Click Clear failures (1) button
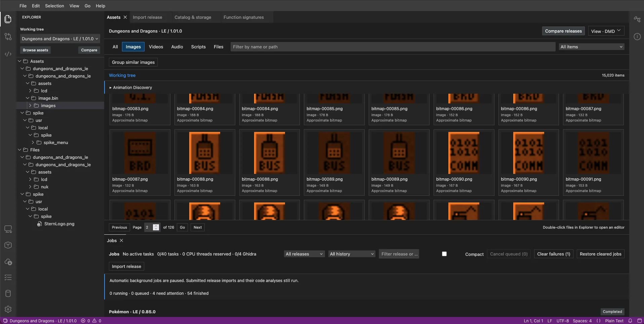The height and width of the screenshot is (324, 644). point(554,254)
